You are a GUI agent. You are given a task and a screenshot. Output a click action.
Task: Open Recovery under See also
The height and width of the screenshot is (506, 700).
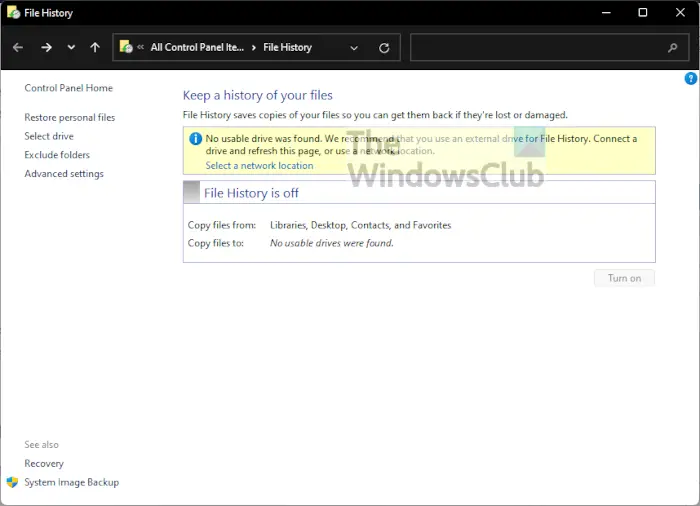click(x=44, y=464)
